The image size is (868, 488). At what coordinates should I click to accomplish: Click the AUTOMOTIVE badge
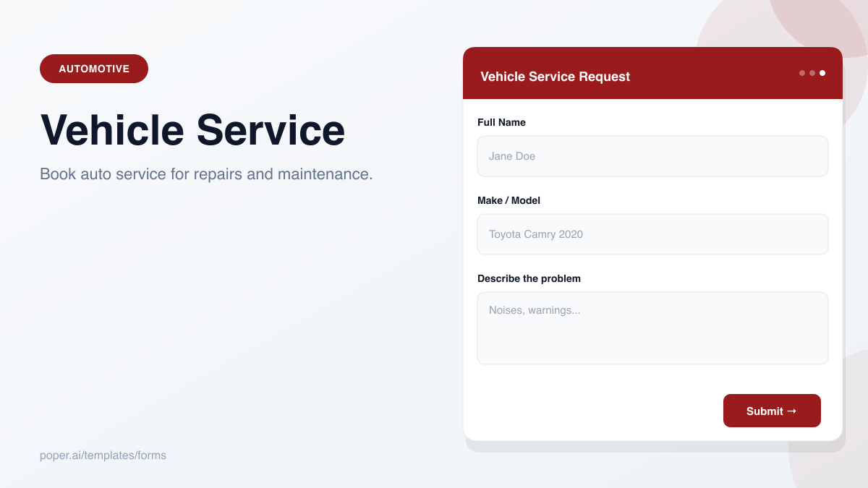tap(93, 68)
